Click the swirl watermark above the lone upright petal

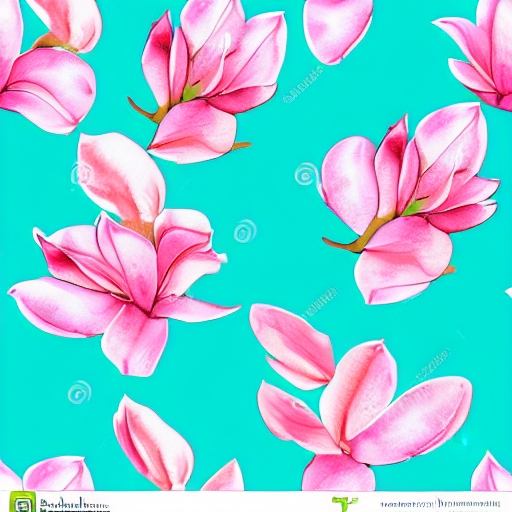click(79, 392)
